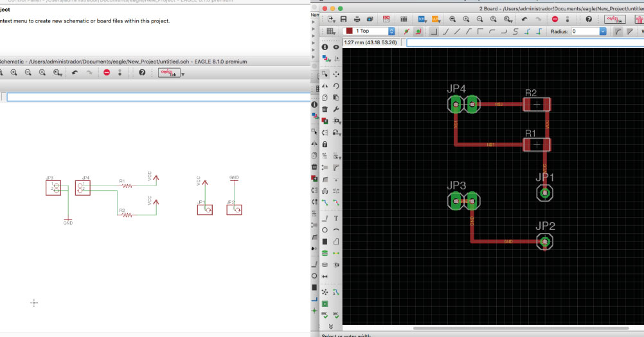Image resolution: width=644 pixels, height=337 pixels.
Task: Click Zoom in icon in Board toolbar
Action: 466,19
